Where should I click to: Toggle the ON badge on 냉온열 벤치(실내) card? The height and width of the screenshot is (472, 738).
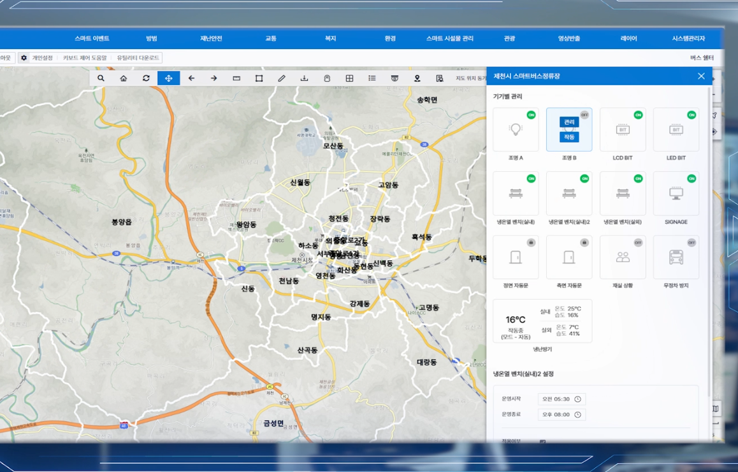pyautogui.click(x=531, y=178)
